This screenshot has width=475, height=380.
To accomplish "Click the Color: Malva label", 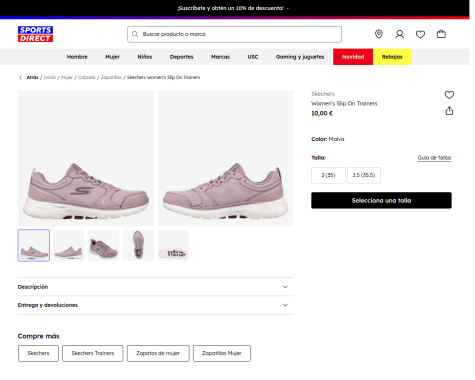I will pos(328,139).
